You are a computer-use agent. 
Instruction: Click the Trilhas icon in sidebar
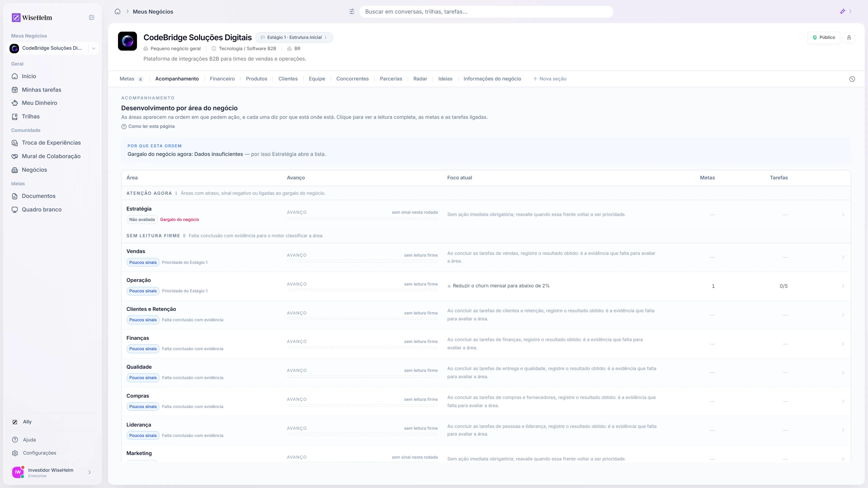[14, 117]
